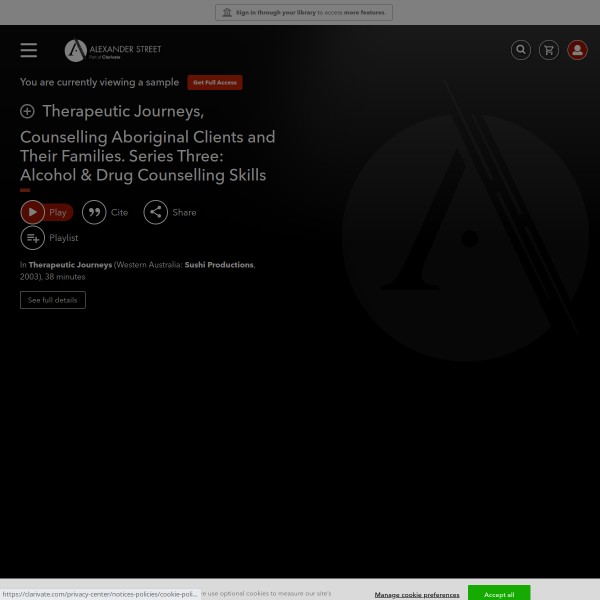The width and height of the screenshot is (600, 600).
Task: Expand See full details
Action: click(53, 300)
